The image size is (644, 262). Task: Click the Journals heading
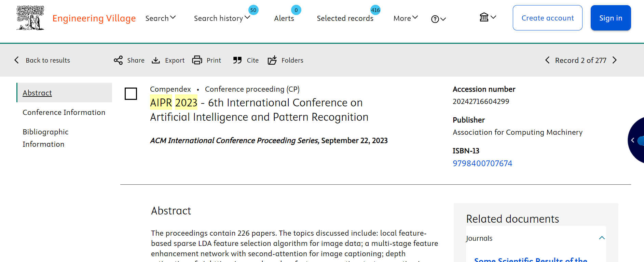pyautogui.click(x=479, y=238)
